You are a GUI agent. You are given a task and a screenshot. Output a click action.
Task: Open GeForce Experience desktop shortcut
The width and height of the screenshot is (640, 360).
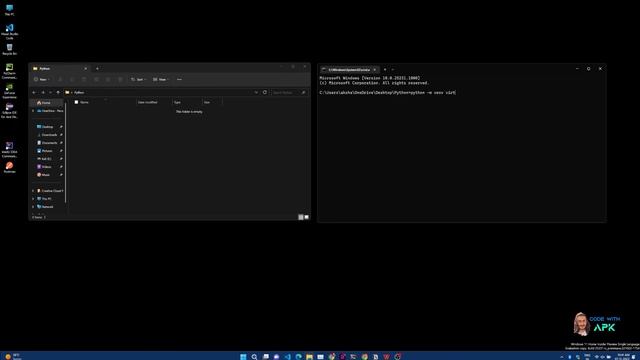9,91
